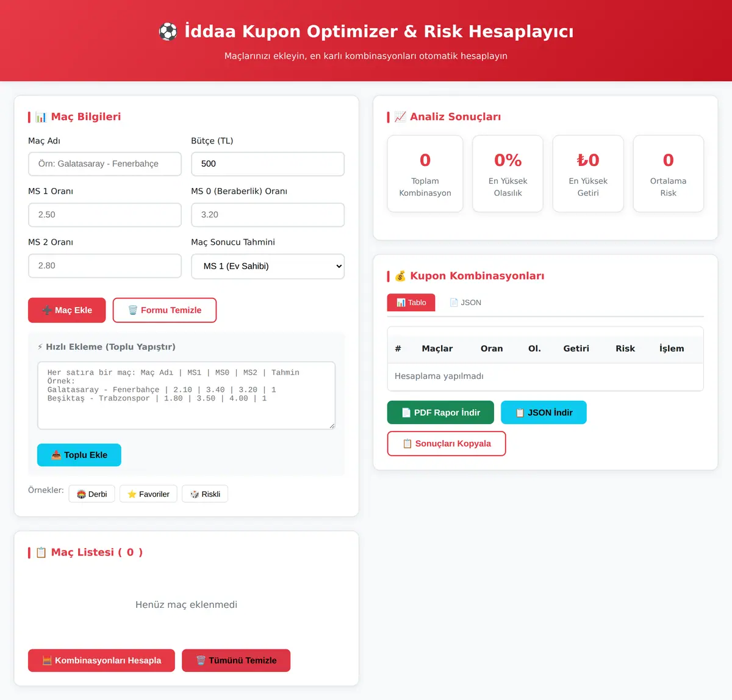Image resolution: width=732 pixels, height=700 pixels.
Task: Click the Toplam Kombinasyon stat card
Action: coord(425,174)
